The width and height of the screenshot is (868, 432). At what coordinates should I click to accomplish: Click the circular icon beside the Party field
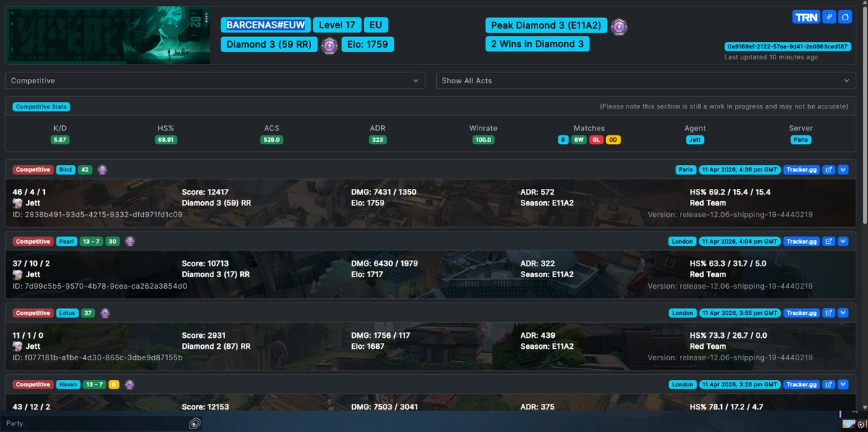[x=195, y=423]
